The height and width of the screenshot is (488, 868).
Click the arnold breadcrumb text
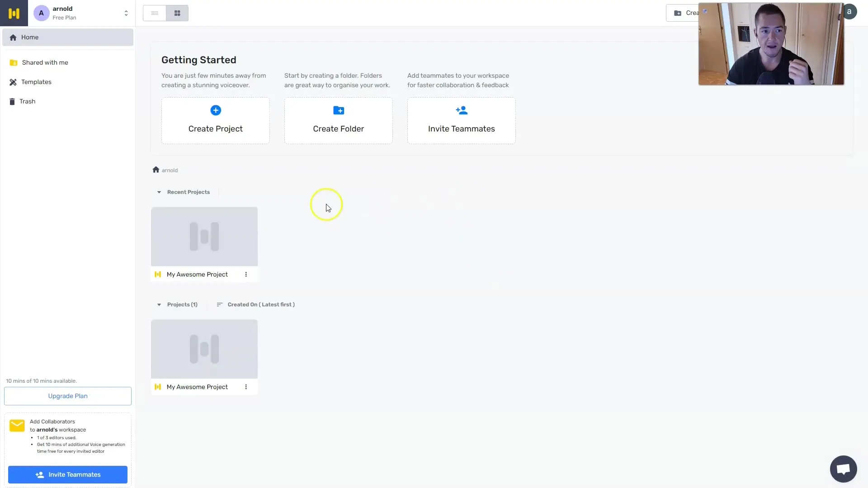[x=170, y=170]
